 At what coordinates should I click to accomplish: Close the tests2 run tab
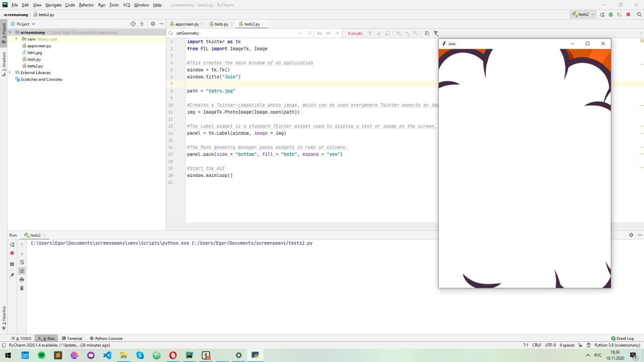pyautogui.click(x=45, y=235)
